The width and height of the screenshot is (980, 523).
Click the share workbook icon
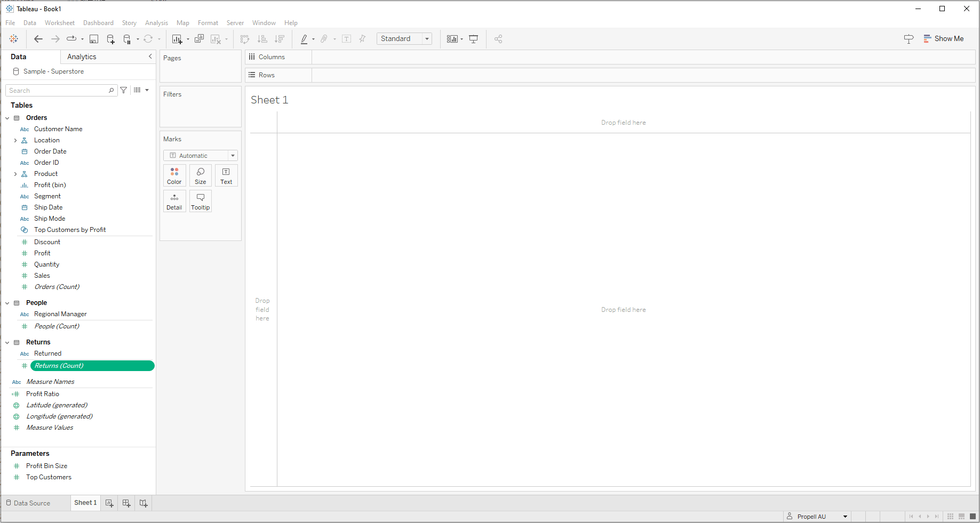(498, 39)
